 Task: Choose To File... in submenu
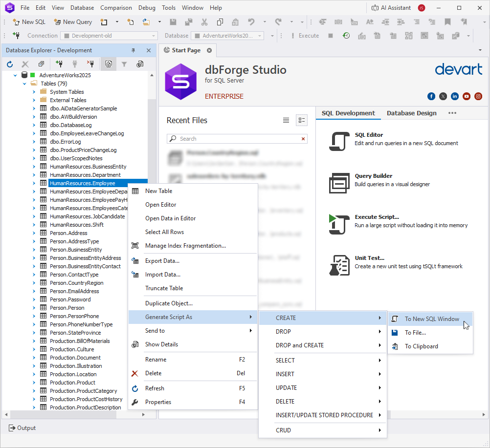pyautogui.click(x=430, y=333)
